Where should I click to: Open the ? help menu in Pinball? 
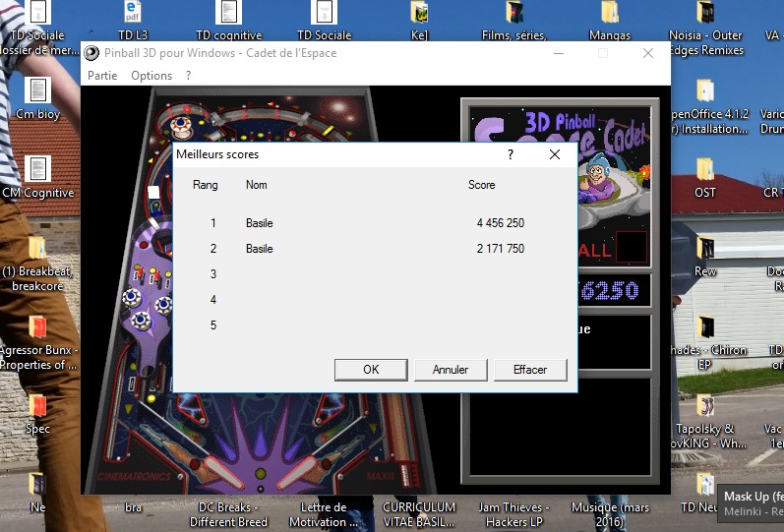189,76
